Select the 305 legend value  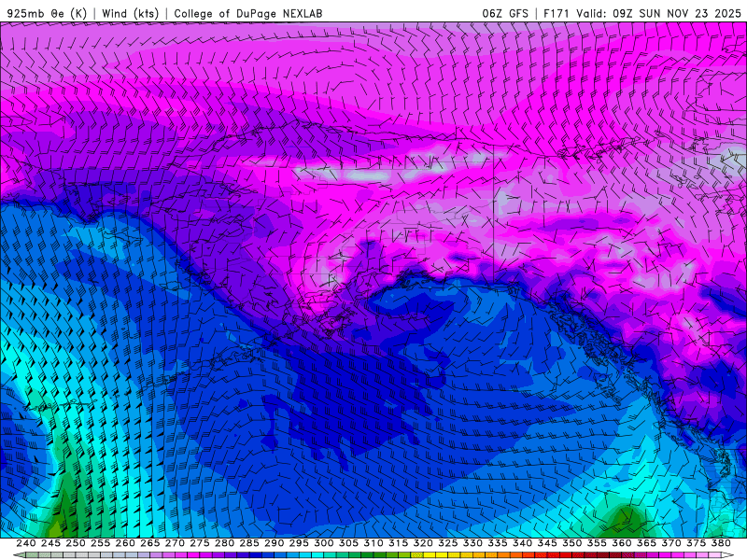tap(348, 543)
